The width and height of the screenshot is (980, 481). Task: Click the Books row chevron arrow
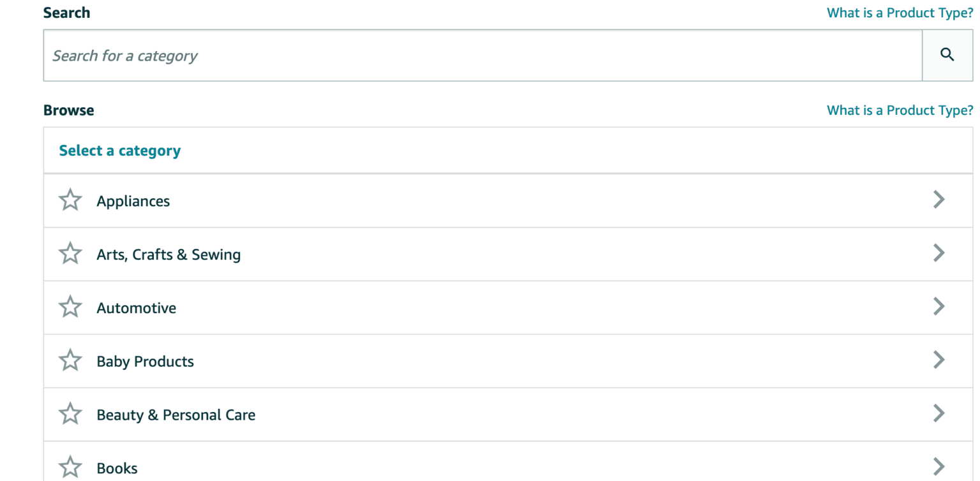tap(939, 466)
